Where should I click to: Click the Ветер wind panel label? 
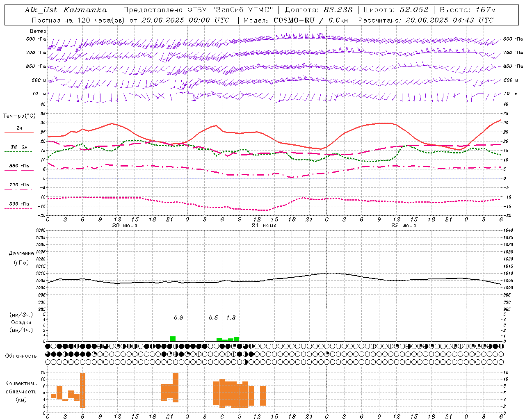pyautogui.click(x=38, y=31)
